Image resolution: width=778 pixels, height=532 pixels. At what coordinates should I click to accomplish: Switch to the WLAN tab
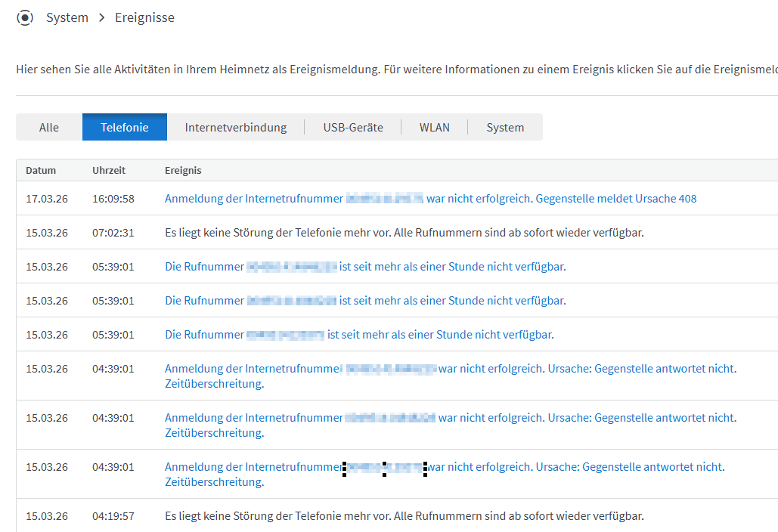(435, 128)
